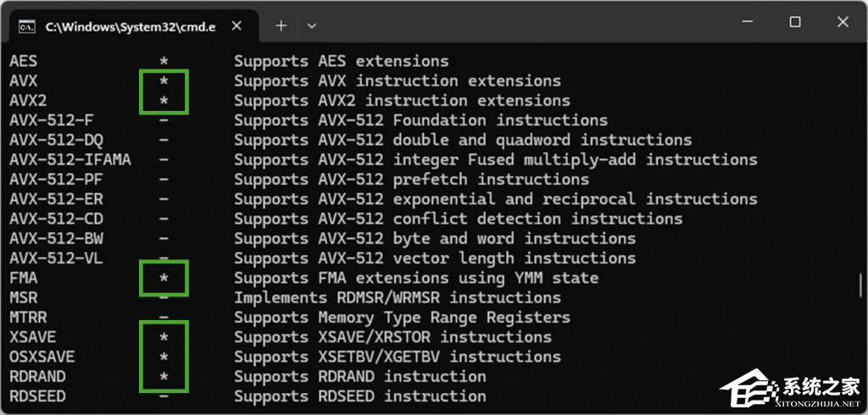The image size is (868, 415).
Task: Click the MTRR feature name
Action: 28,318
